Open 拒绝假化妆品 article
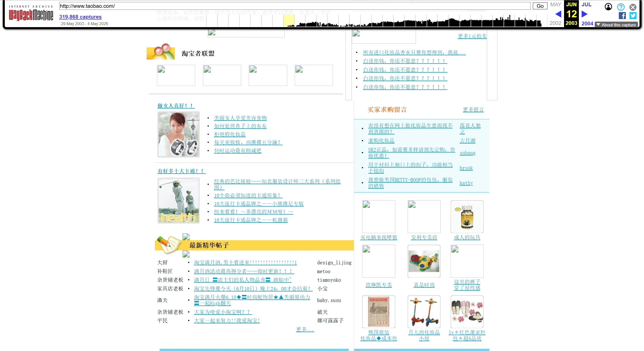Image resolution: width=644 pixels, height=351 pixels. [x=230, y=134]
